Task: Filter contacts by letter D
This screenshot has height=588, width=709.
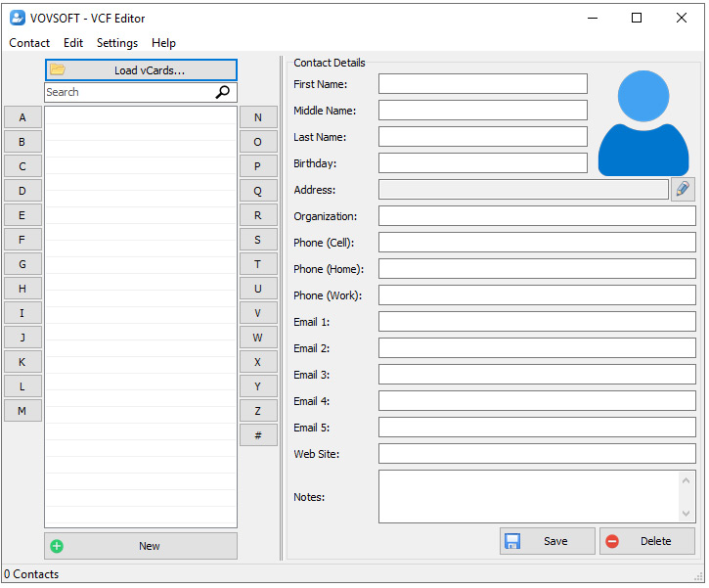Action: tap(22, 191)
